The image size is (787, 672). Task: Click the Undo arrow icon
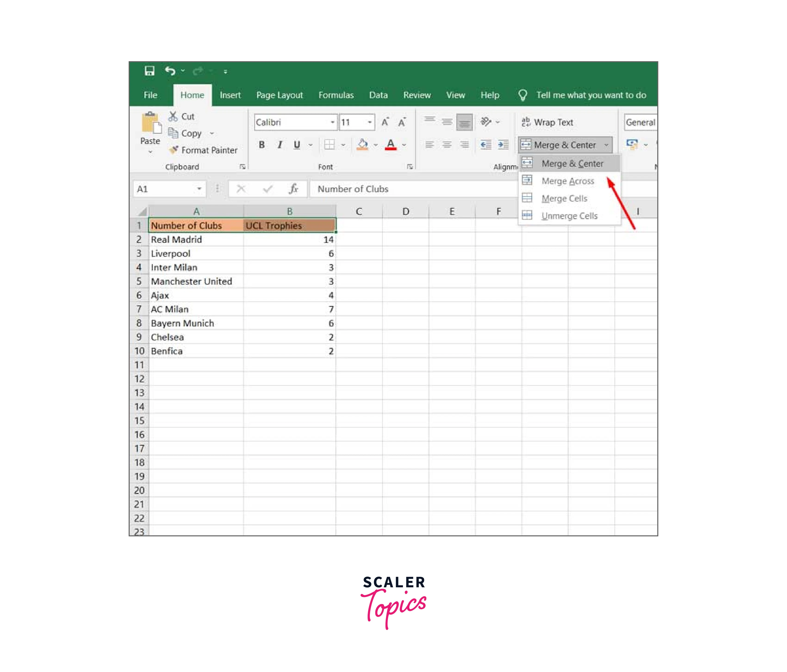pos(170,71)
